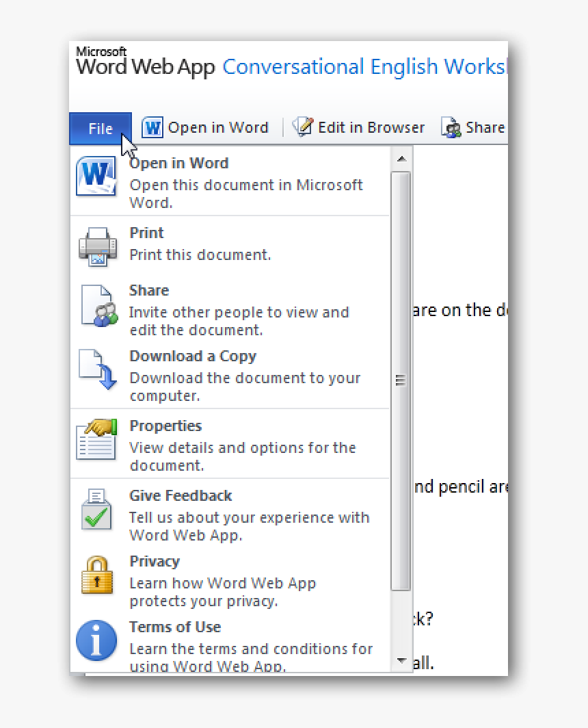Click text 'Print this document.'
This screenshot has height=728, width=588.
click(200, 255)
